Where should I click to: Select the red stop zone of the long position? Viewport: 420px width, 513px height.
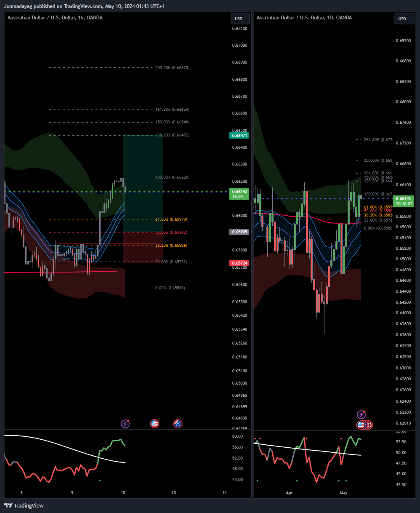point(143,248)
